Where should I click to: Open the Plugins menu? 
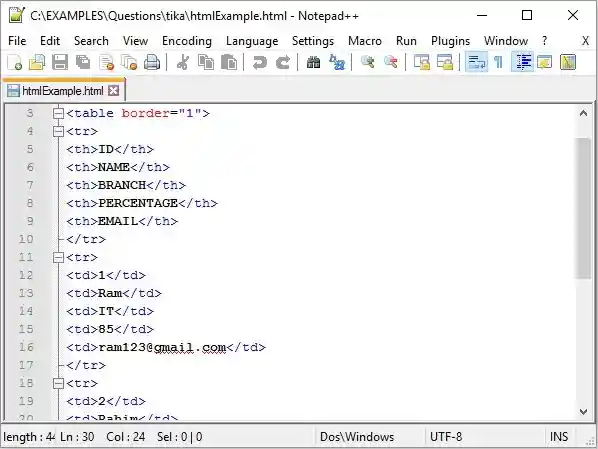[450, 41]
